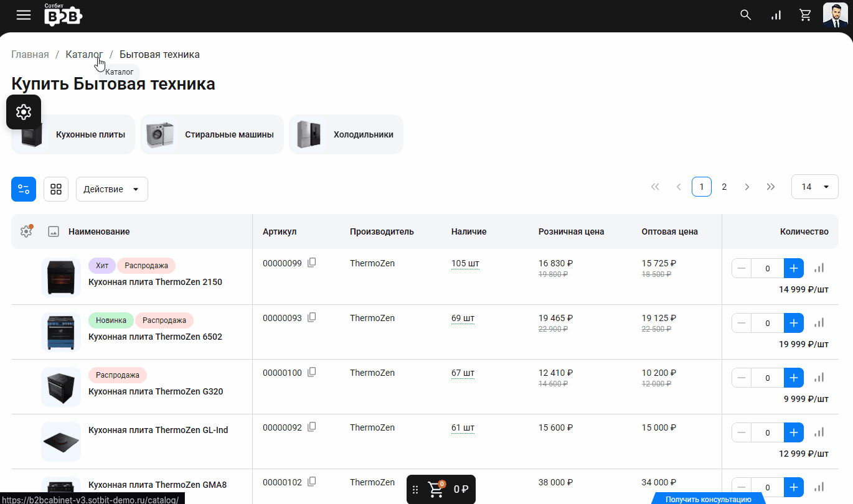Add ThermoZen 6502 to comparison
The width and height of the screenshot is (853, 504).
click(819, 323)
